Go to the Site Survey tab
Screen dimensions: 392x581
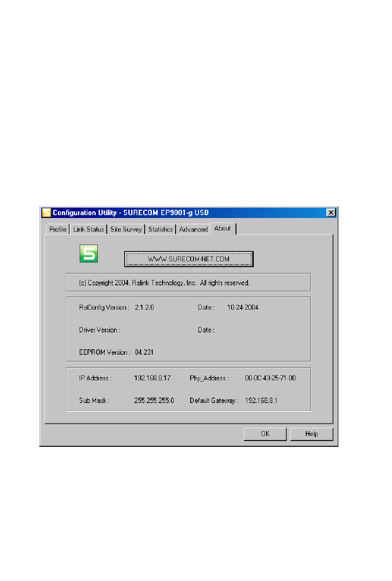pyautogui.click(x=126, y=230)
